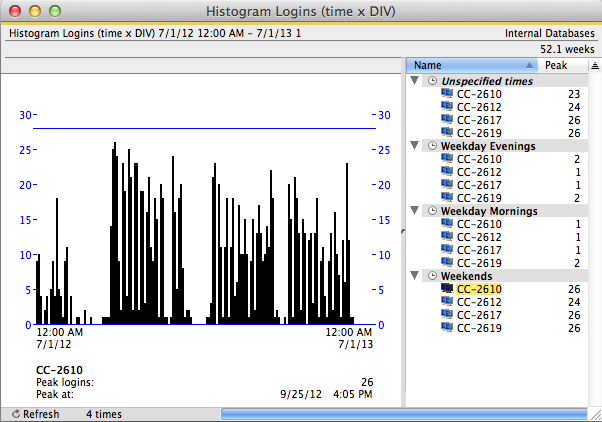Collapse the Weekday Evenings group
The height and width of the screenshot is (422, 602).
point(415,146)
